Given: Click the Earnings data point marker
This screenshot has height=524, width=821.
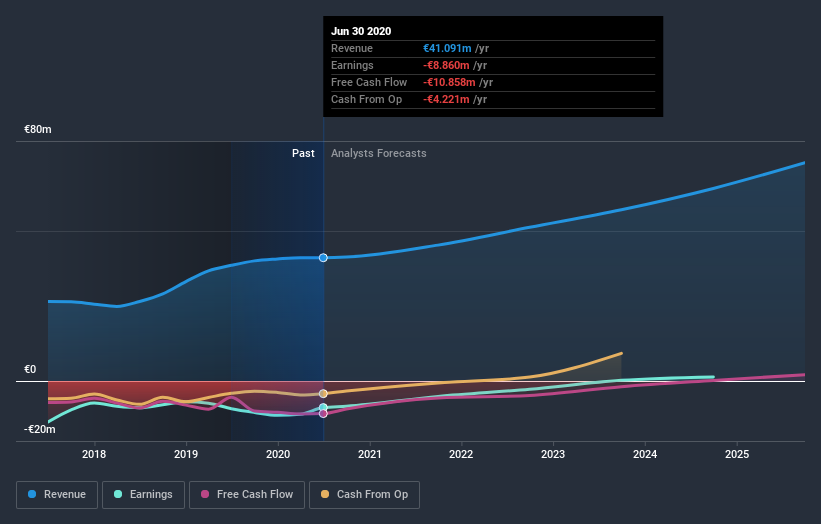Looking at the screenshot, I should 323,407.
